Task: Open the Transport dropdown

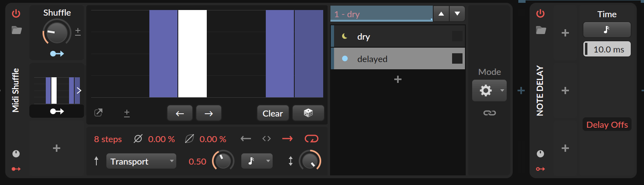Action: pyautogui.click(x=141, y=161)
